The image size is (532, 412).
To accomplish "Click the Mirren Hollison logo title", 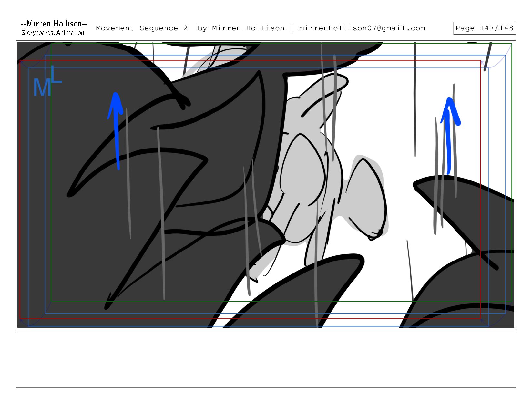I will pyautogui.click(x=53, y=24).
